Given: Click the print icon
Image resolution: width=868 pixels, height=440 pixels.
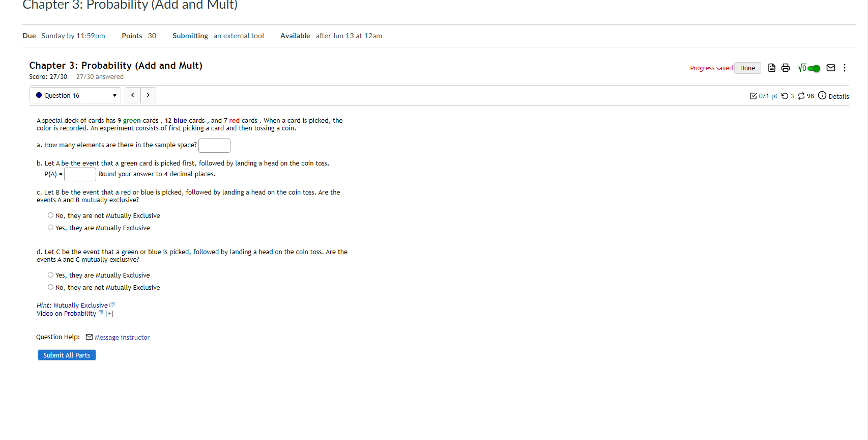Looking at the screenshot, I should (x=786, y=68).
